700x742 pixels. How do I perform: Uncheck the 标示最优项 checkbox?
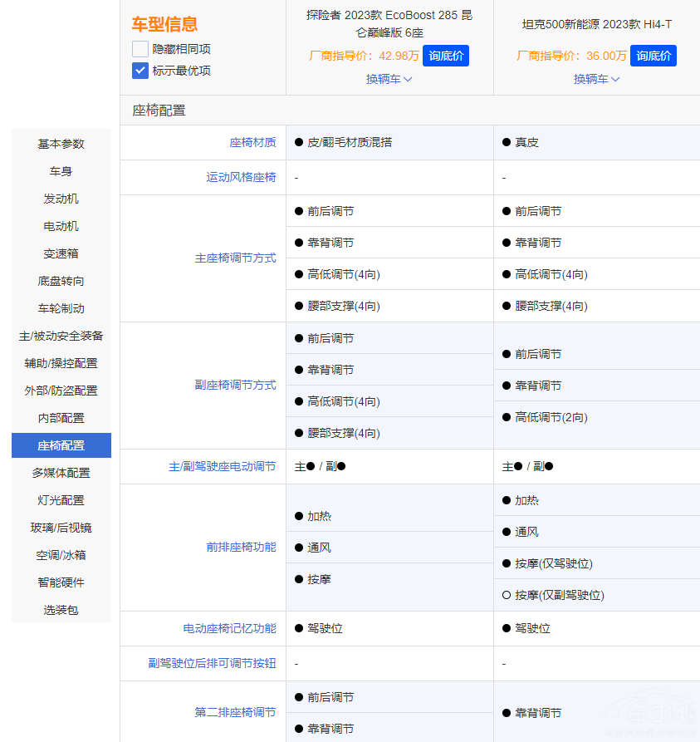[139, 70]
